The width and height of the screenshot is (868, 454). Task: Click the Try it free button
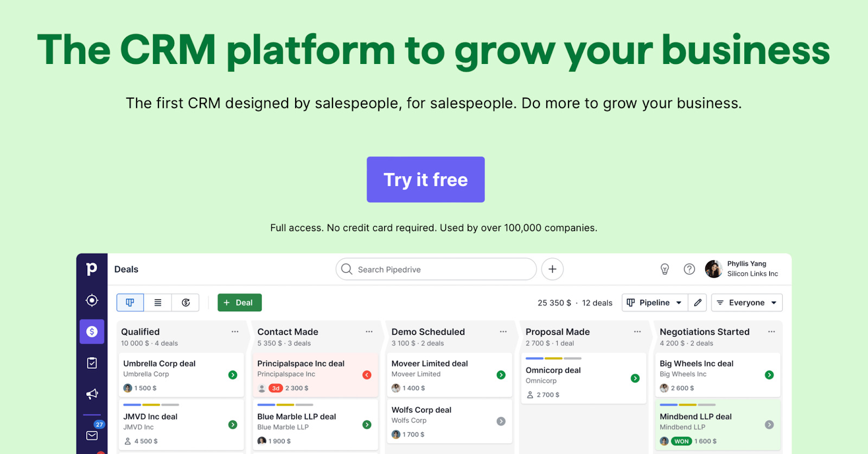(x=426, y=180)
